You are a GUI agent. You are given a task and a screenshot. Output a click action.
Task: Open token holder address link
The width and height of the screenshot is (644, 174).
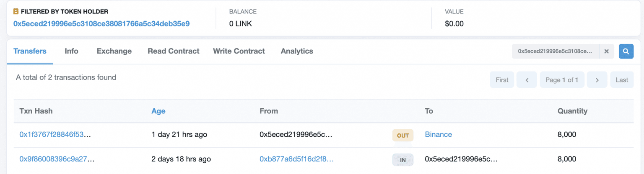(101, 24)
